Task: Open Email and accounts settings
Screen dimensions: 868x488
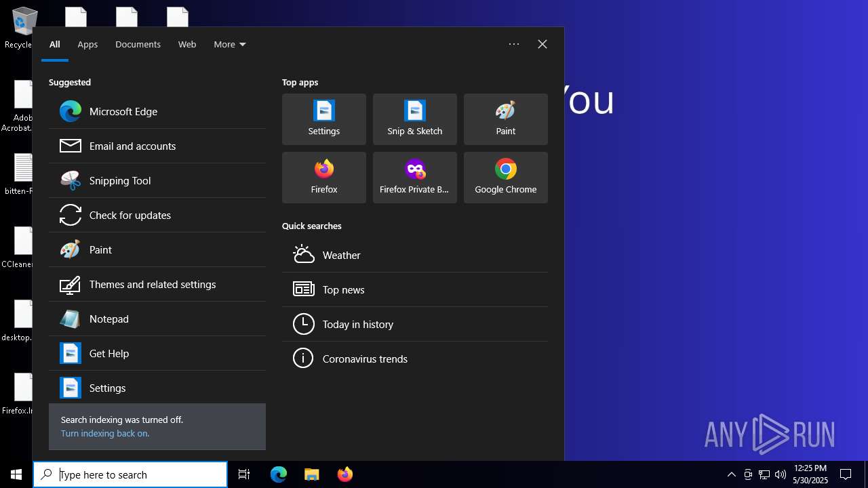Action: pos(157,146)
